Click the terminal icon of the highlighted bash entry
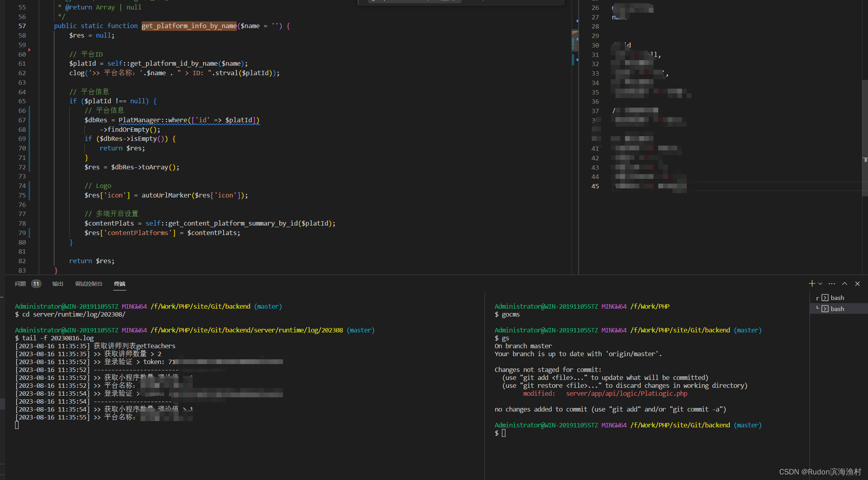This screenshot has width=868, height=480. pos(825,309)
